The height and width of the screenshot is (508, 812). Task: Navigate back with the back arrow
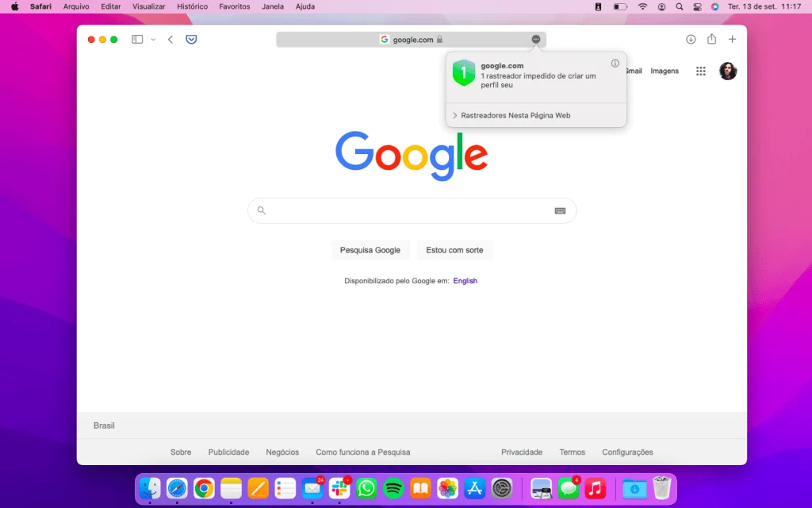point(170,38)
